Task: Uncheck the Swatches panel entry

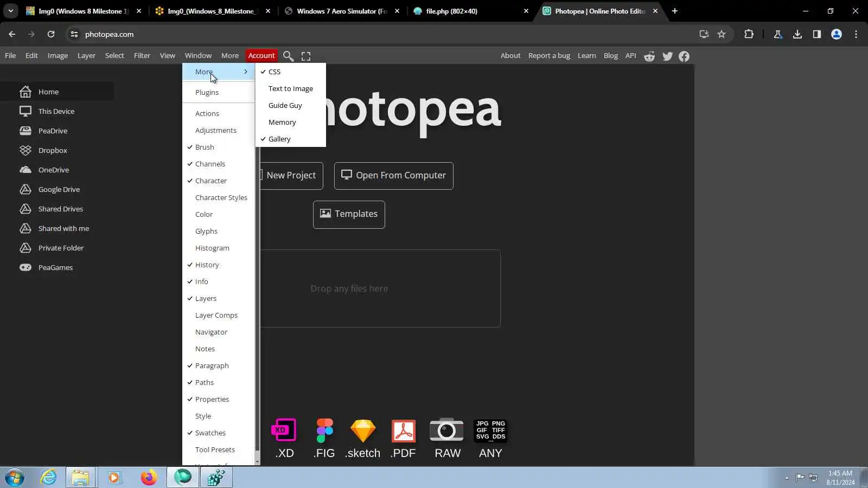Action: (x=219, y=433)
